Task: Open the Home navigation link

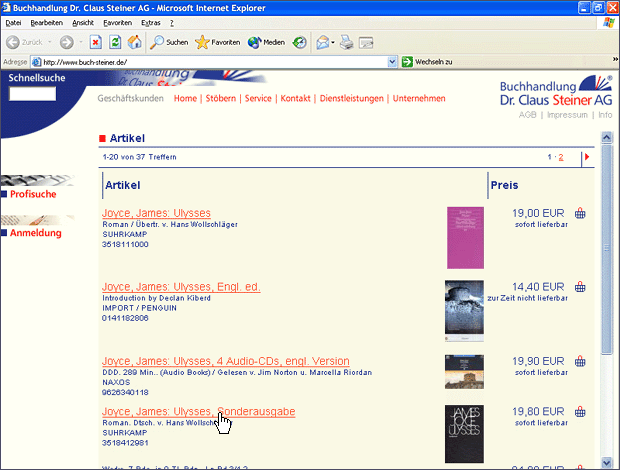Action: pyautogui.click(x=185, y=98)
